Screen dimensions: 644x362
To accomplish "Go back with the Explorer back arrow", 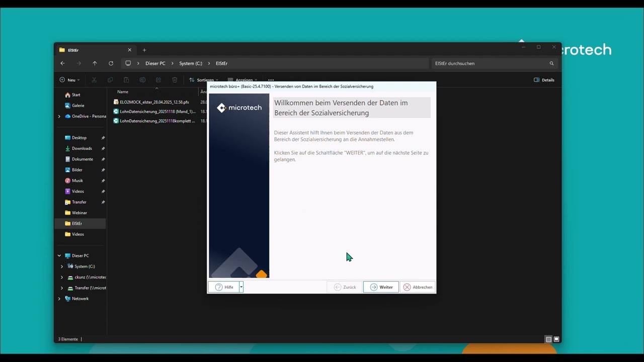I will [x=62, y=63].
